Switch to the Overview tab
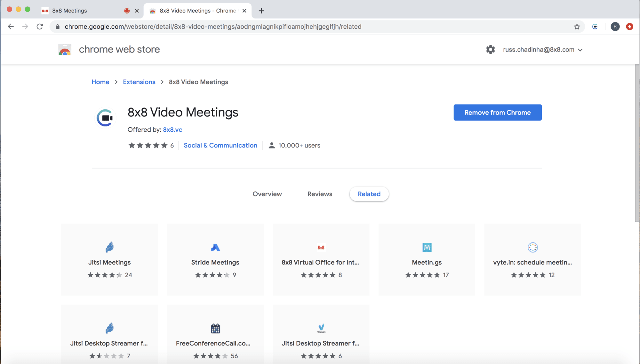Image resolution: width=640 pixels, height=364 pixels. click(267, 194)
